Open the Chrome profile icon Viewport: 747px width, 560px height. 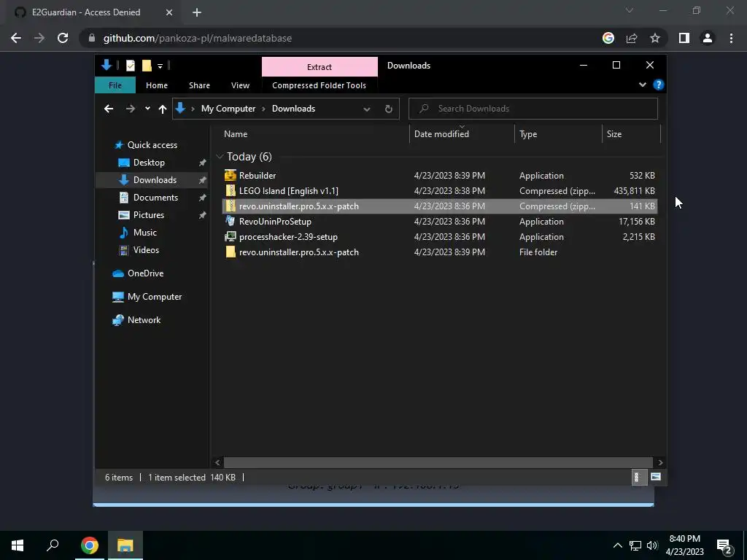708,38
